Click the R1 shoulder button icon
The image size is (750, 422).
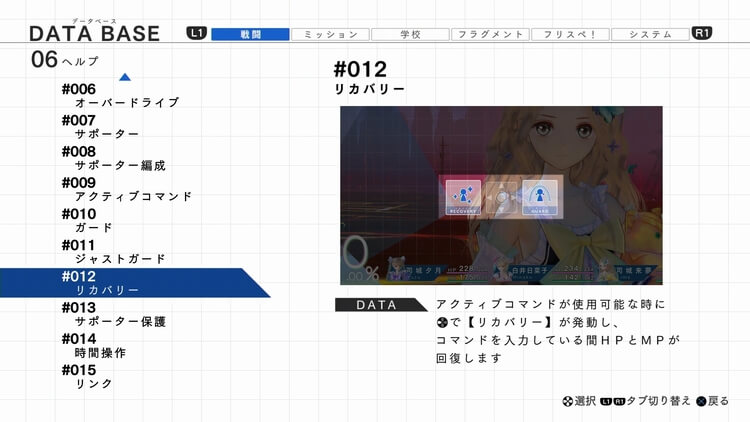tap(701, 33)
